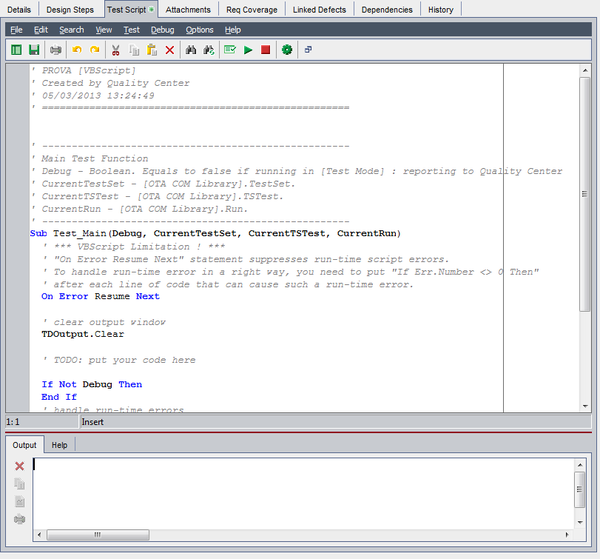This screenshot has width=600, height=559.
Task: Open the Search menu
Action: point(72,30)
